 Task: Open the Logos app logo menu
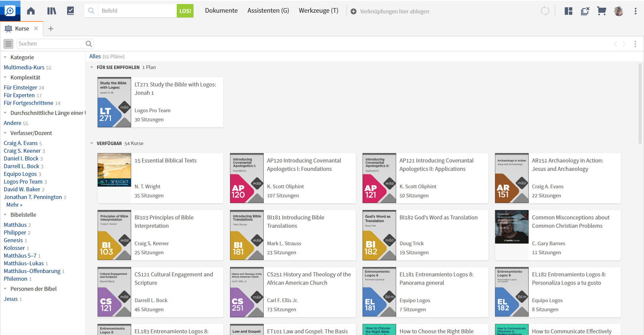pos(10,11)
